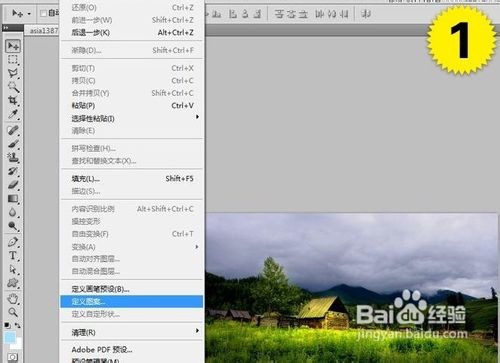Viewport: 500px width, 363px height.
Task: Choose the Eyedropper tool
Action: 13,114
